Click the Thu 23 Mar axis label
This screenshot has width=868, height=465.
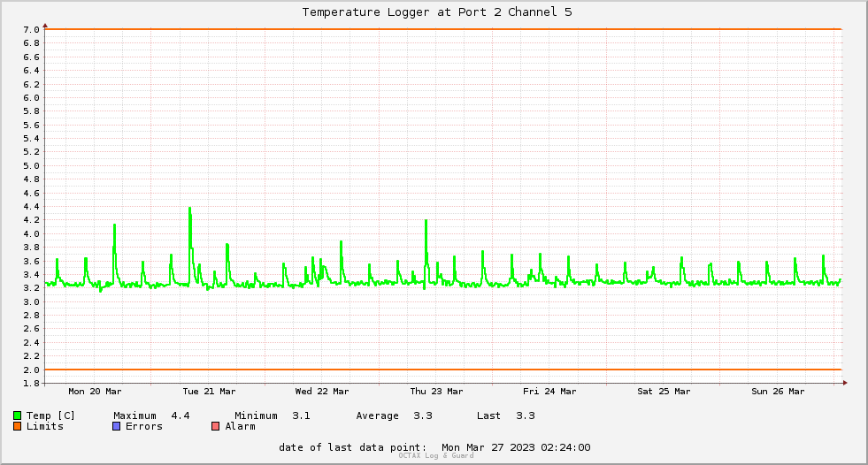point(436,392)
